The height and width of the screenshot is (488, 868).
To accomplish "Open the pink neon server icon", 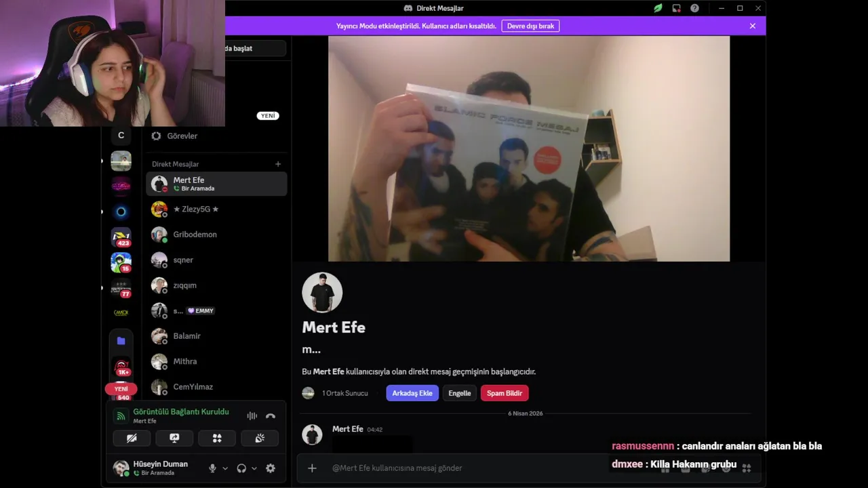I will tap(121, 186).
